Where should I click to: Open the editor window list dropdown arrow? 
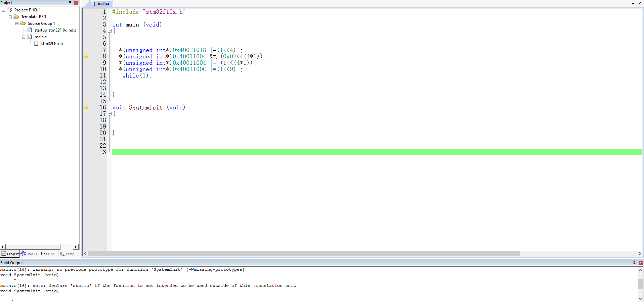tap(633, 3)
